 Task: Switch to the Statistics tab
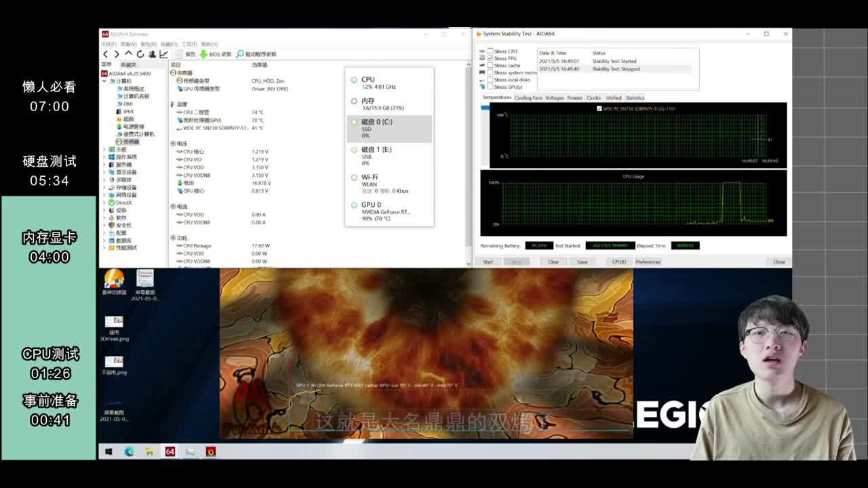(635, 98)
